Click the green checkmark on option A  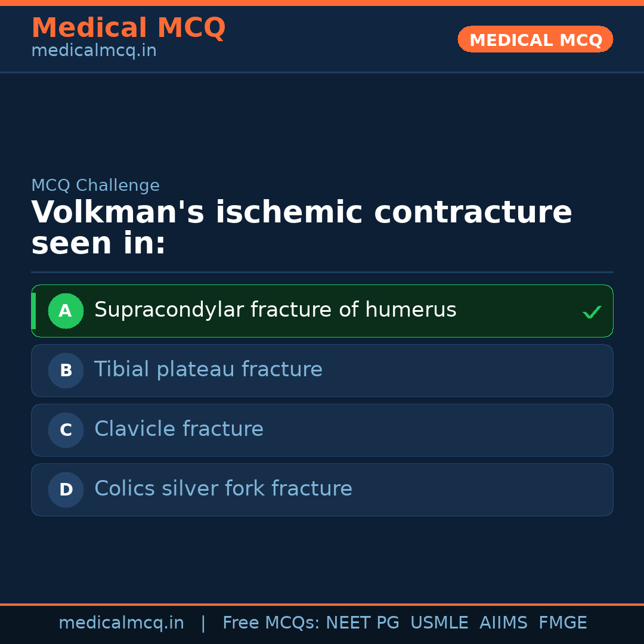pyautogui.click(x=592, y=312)
